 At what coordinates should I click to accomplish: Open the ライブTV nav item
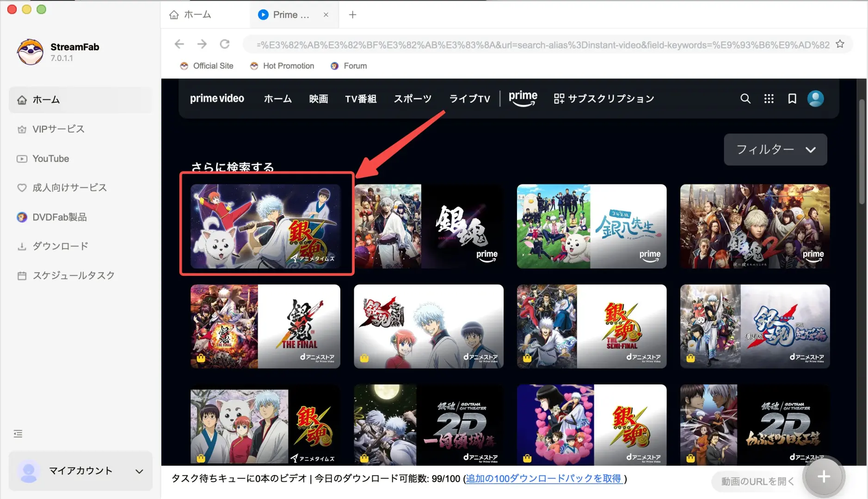tap(469, 99)
